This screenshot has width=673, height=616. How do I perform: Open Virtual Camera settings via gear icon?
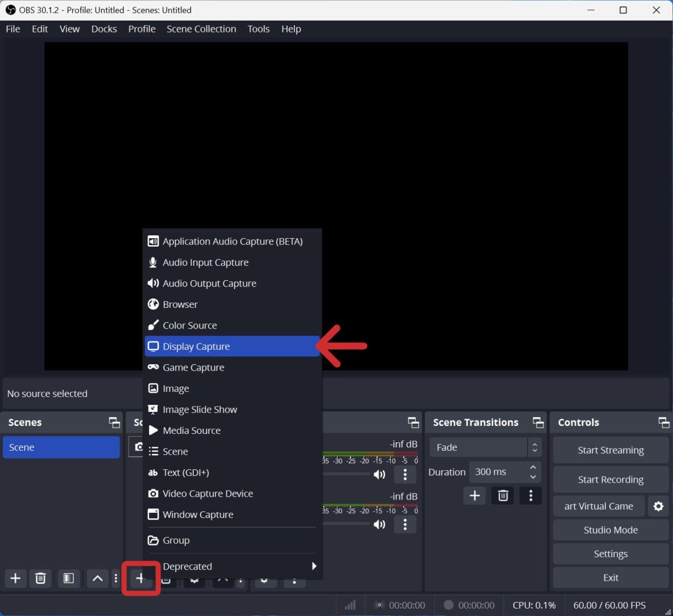click(x=658, y=506)
